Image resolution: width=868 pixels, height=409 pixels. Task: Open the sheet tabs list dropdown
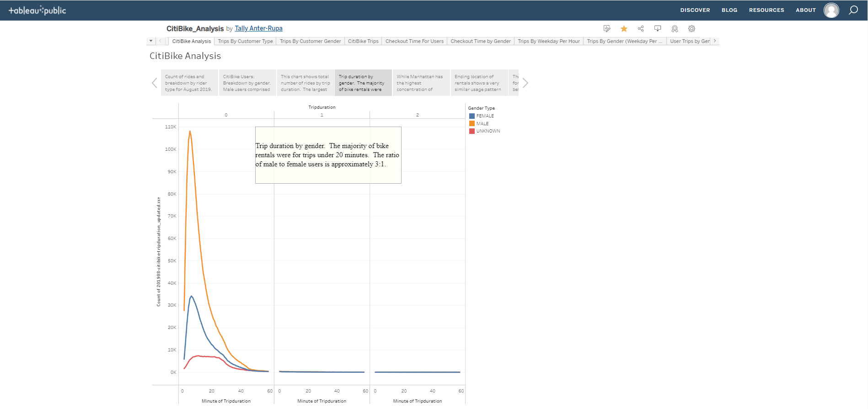coord(151,41)
